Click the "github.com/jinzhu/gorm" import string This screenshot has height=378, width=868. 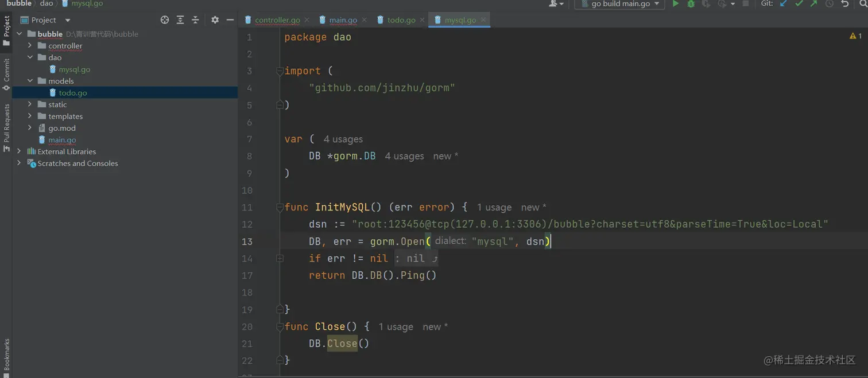click(382, 88)
